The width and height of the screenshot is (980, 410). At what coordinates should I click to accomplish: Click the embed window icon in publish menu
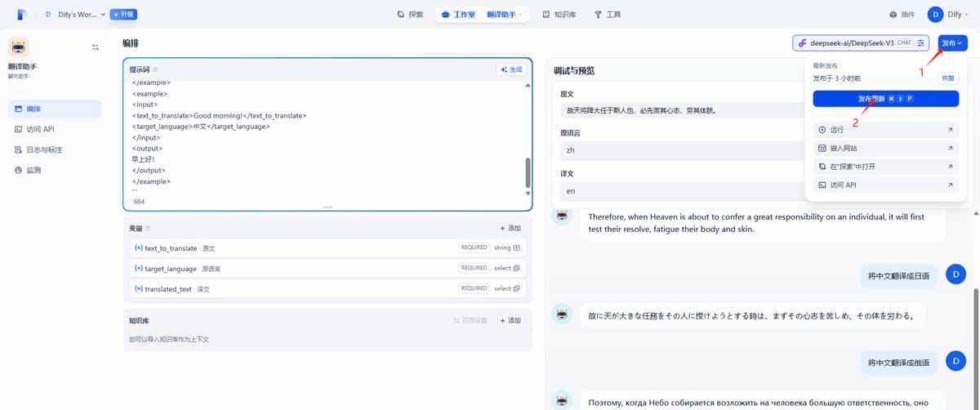(822, 148)
